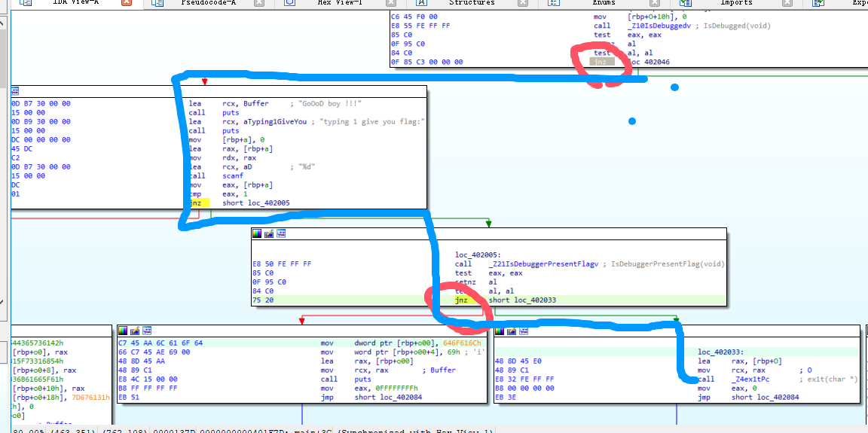Click pencil icon on bottom puts node
Screen dimensions: 868x433
click(x=134, y=331)
